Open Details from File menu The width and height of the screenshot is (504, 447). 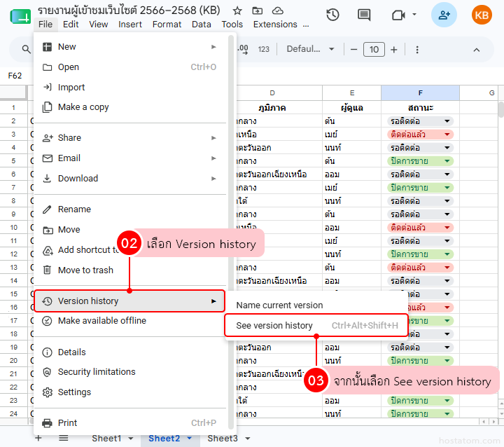[130, 352]
